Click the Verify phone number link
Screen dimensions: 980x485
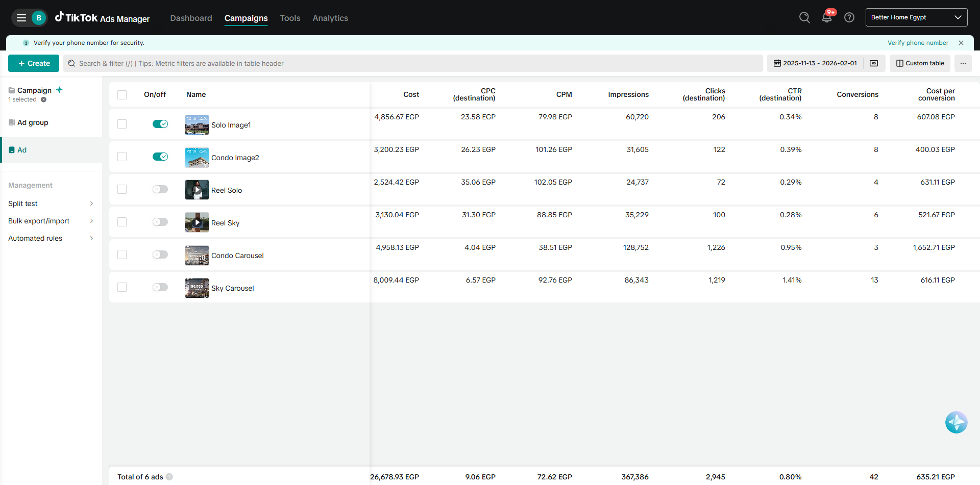pyautogui.click(x=918, y=43)
